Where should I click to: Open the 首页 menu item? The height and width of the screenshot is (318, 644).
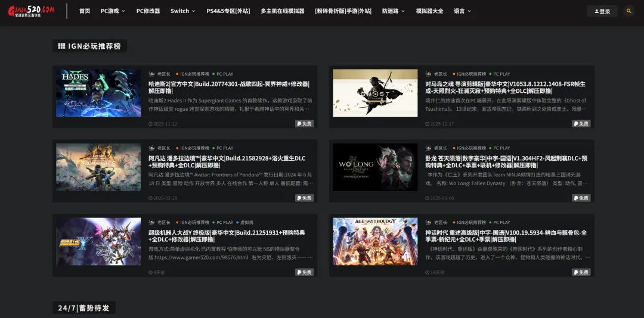click(85, 11)
